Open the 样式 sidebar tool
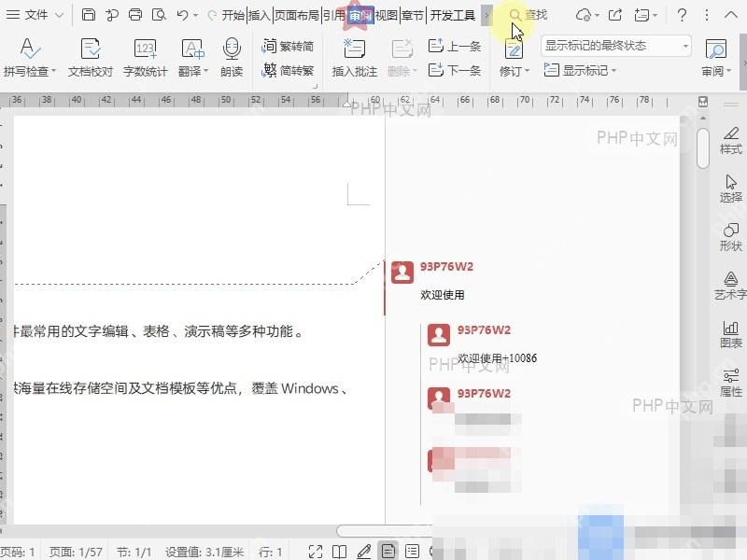747x560 pixels. click(731, 141)
